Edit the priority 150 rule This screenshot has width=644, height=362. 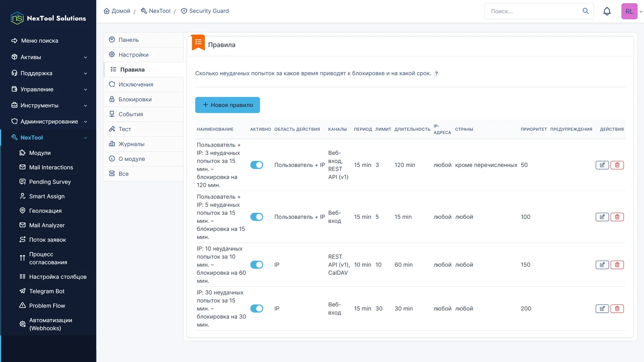602,265
